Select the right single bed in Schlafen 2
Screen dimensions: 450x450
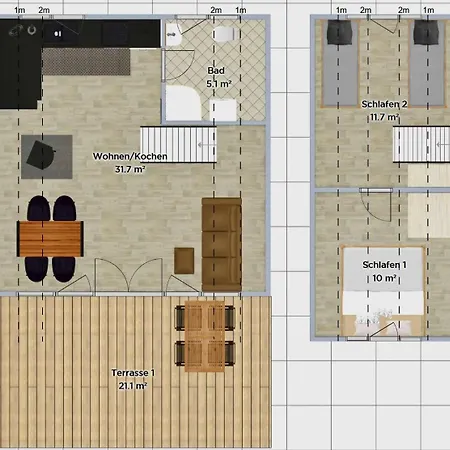coord(427,63)
